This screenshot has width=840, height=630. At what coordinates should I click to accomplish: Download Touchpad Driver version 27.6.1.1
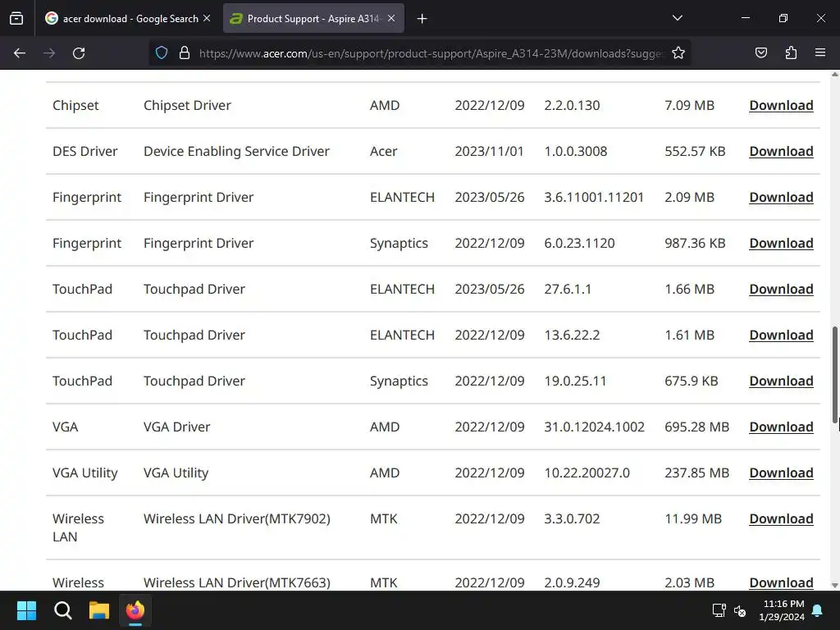point(781,290)
